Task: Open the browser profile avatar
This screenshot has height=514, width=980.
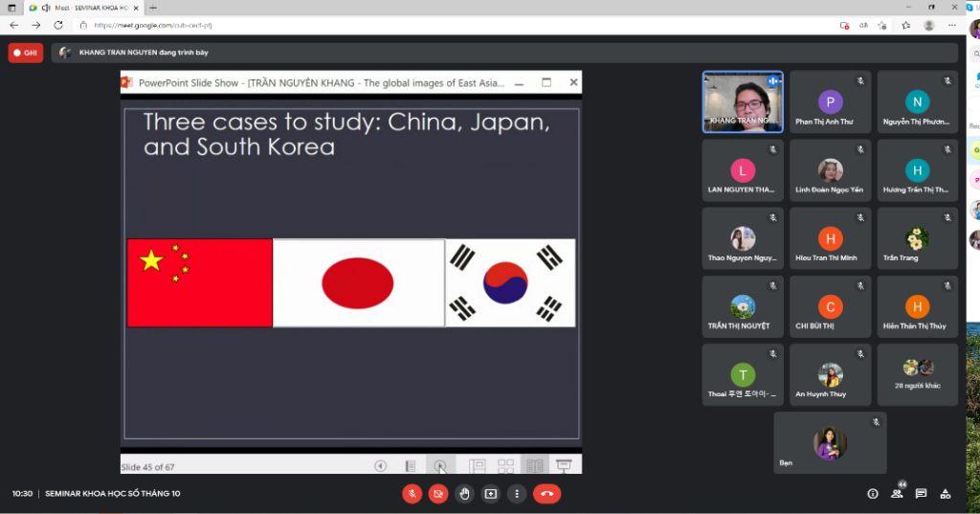Action: click(928, 25)
